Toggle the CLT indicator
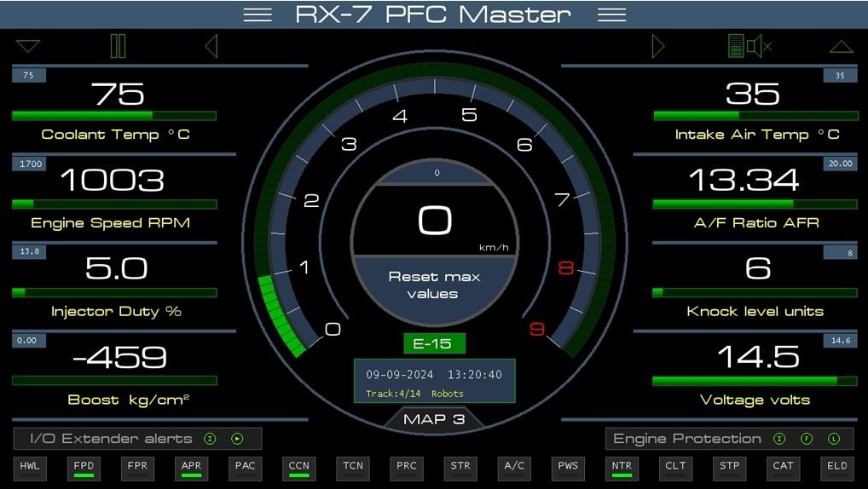 675,468
